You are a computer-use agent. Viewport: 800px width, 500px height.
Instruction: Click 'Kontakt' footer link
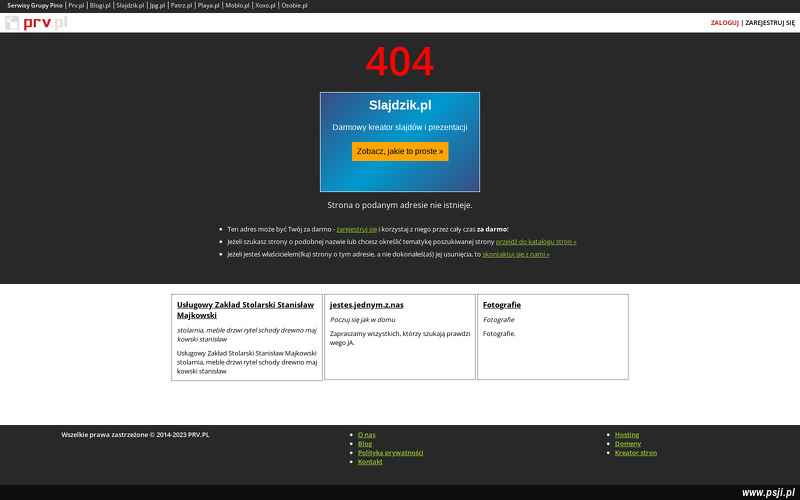(x=370, y=462)
